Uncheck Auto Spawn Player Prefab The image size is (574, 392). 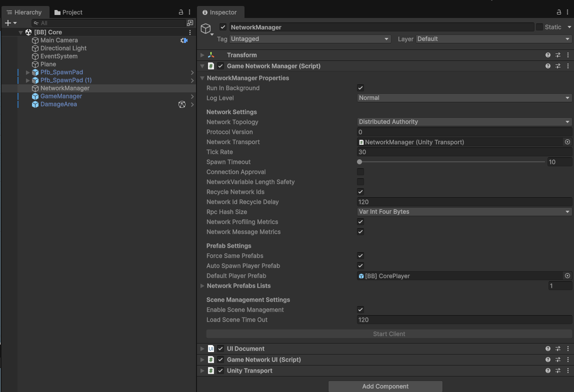click(x=360, y=266)
